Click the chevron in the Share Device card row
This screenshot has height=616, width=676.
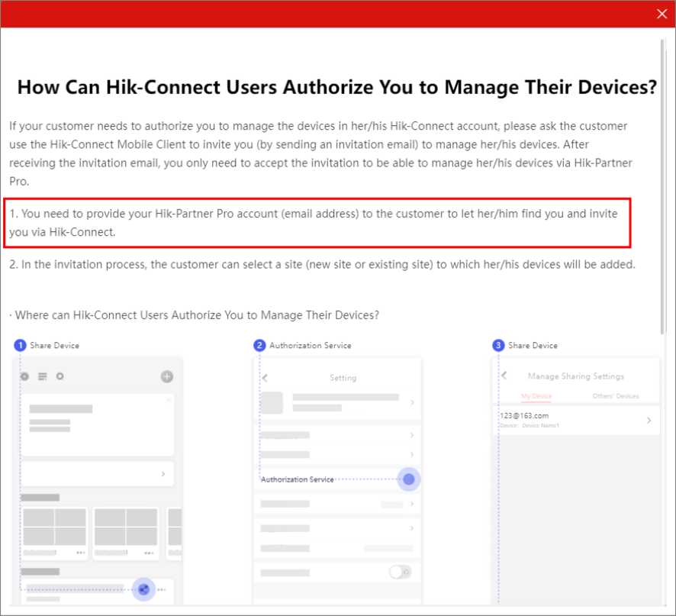[x=163, y=474]
